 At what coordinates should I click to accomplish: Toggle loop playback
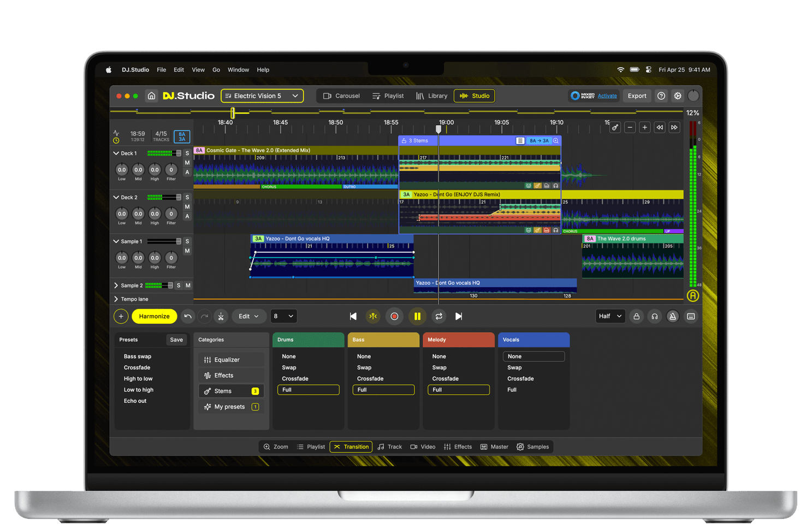click(438, 316)
